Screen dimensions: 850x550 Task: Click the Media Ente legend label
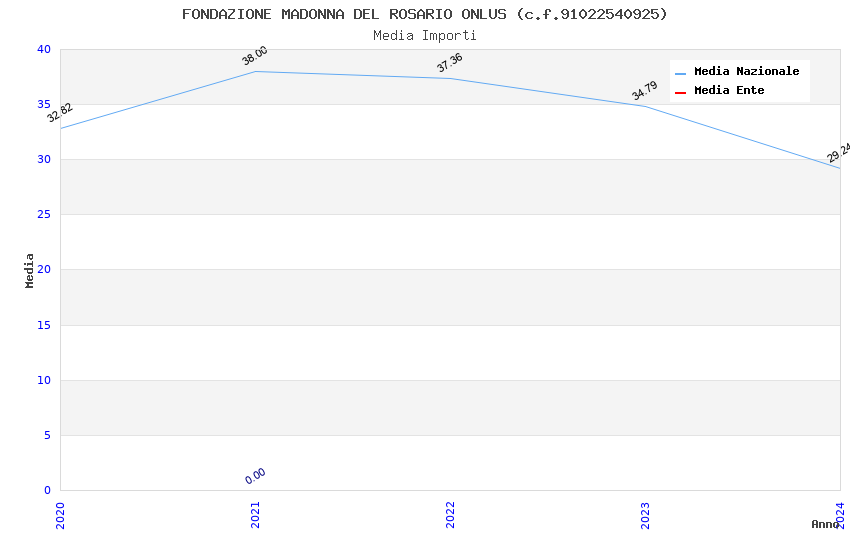tap(729, 90)
